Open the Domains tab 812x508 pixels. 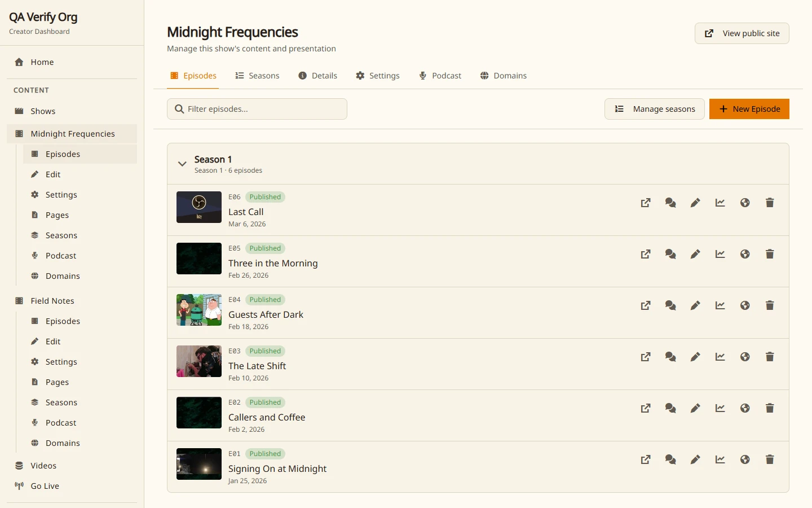coord(503,76)
